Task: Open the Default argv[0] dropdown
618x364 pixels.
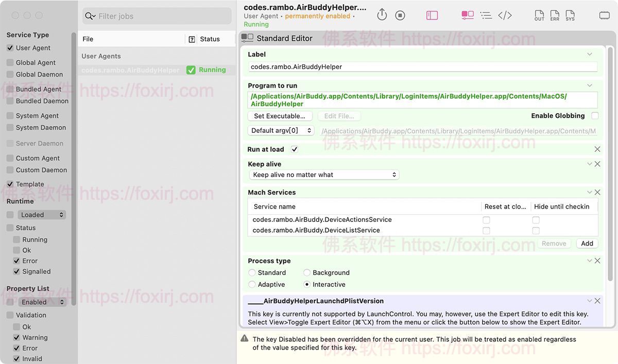Action: pyautogui.click(x=281, y=131)
